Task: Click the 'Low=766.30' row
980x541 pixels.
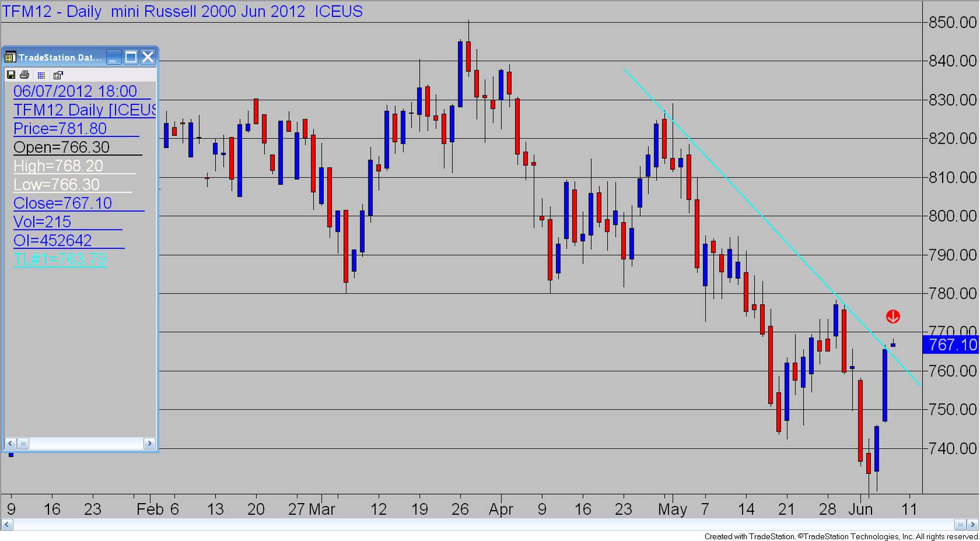Action: tap(57, 184)
